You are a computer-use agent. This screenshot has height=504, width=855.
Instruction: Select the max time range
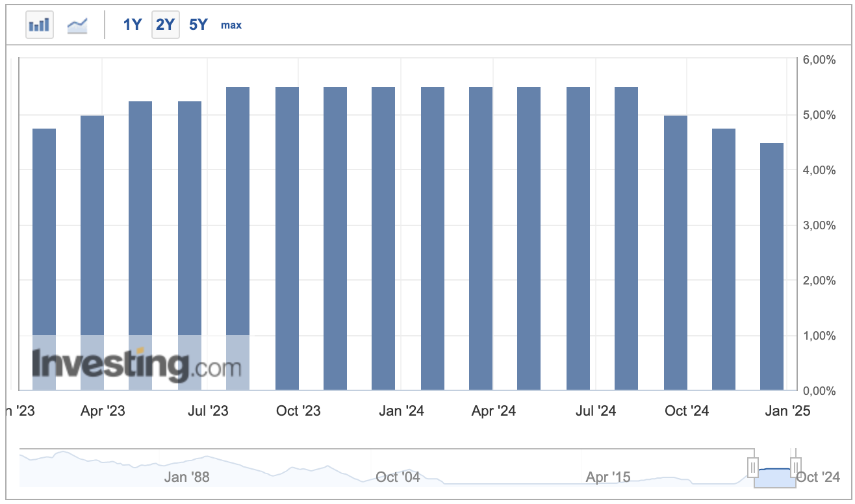[x=231, y=25]
